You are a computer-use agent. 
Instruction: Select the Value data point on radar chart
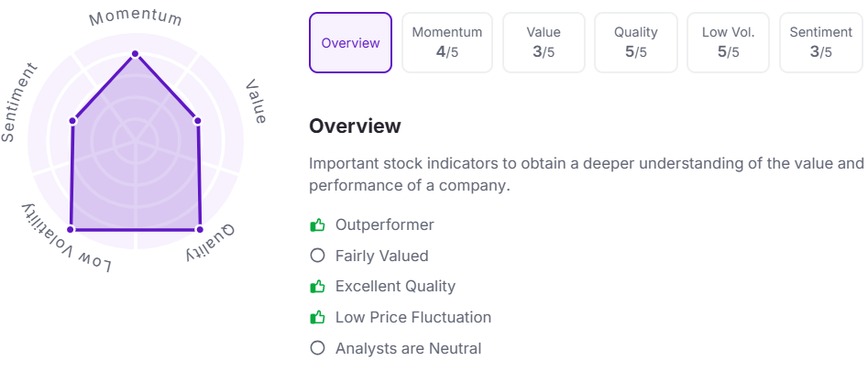[198, 121]
